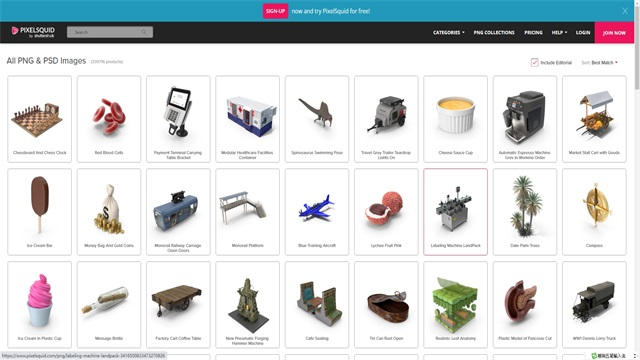Image resolution: width=640 pixels, height=360 pixels.
Task: Click the Join Now button
Action: click(614, 33)
